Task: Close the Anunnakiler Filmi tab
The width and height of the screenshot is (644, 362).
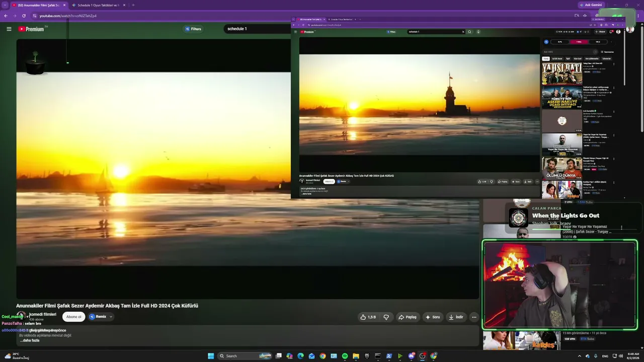Action: pyautogui.click(x=64, y=5)
